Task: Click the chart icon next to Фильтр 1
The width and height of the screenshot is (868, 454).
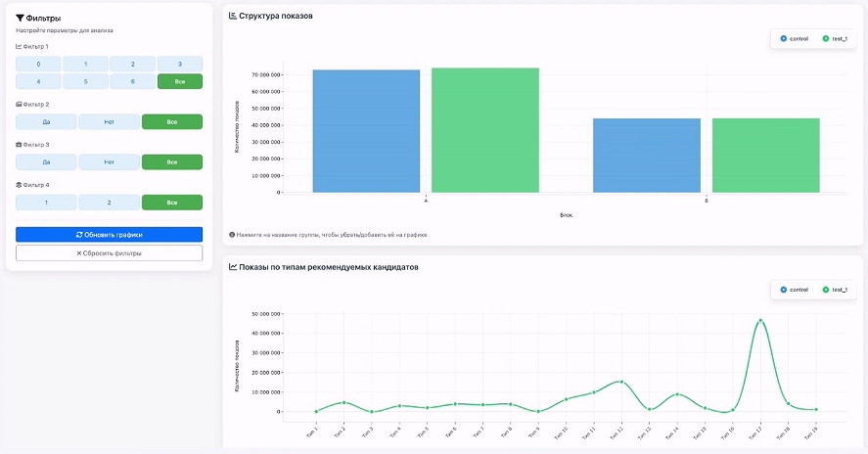Action: 19,47
